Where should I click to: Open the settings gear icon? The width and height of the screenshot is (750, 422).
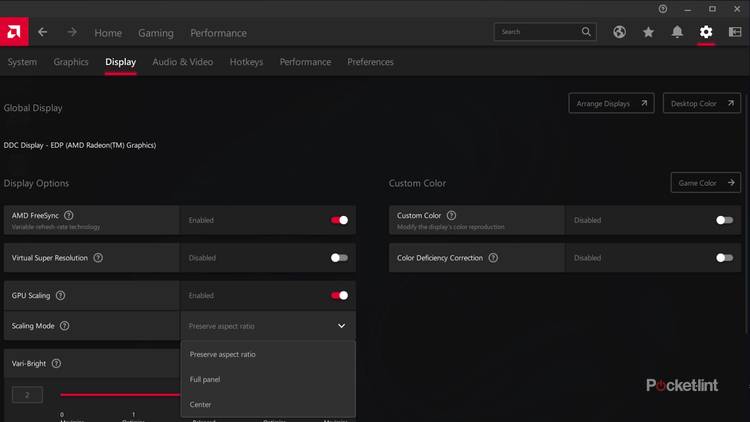click(706, 32)
